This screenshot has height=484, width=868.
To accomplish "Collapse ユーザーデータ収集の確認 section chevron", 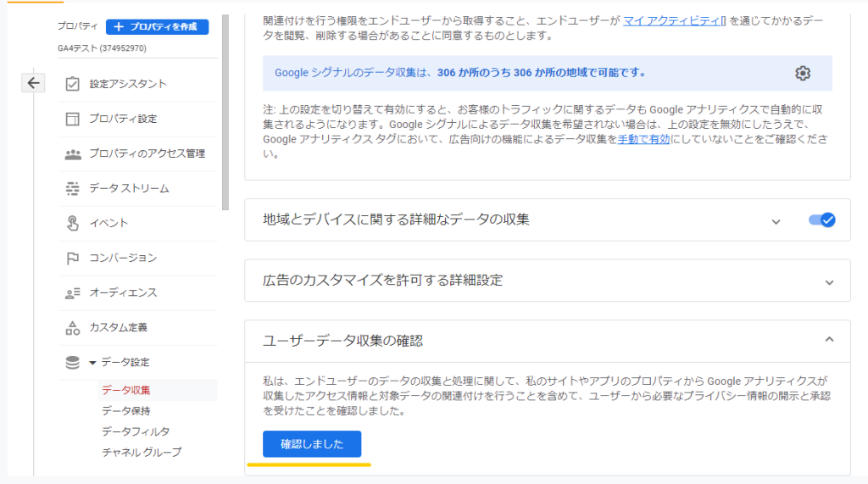I will (829, 339).
